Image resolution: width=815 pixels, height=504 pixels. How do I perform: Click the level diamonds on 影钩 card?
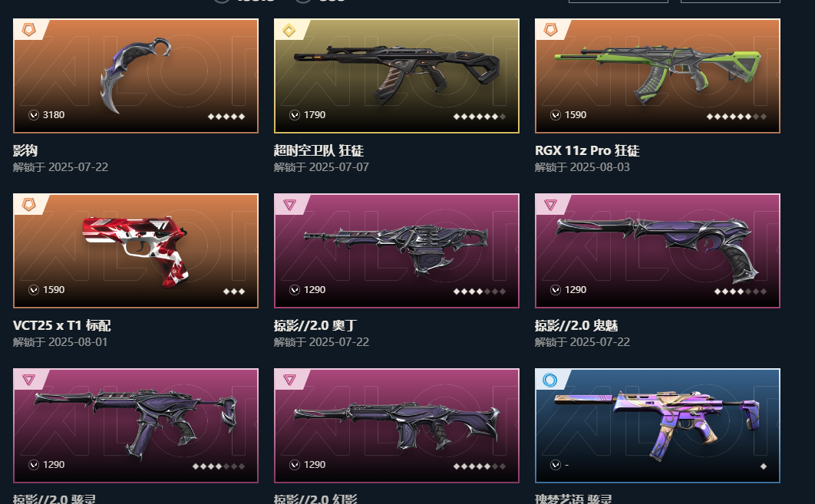(x=226, y=117)
